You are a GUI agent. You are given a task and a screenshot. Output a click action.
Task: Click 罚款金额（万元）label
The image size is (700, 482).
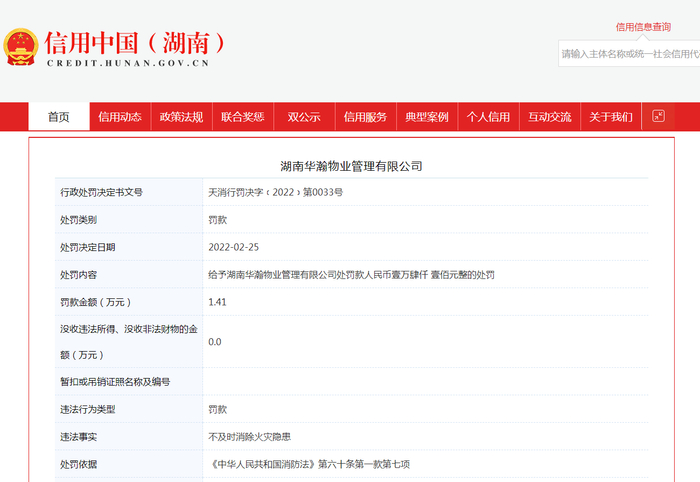(96, 302)
